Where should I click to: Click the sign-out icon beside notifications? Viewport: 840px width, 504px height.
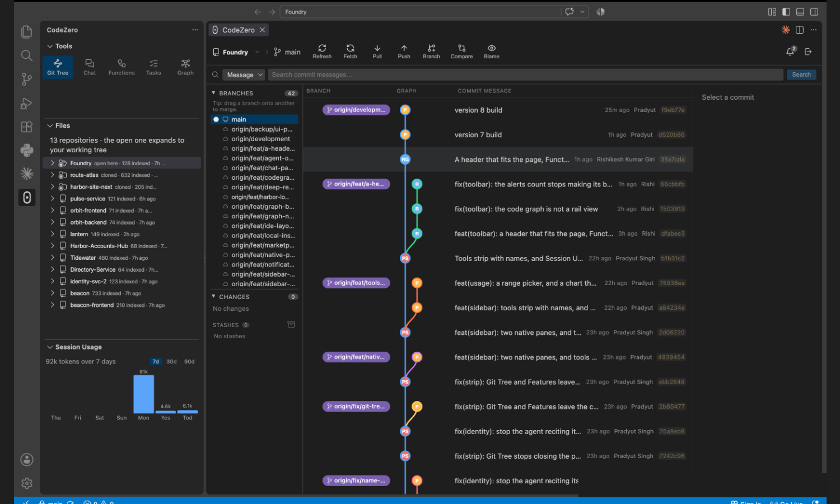coord(808,52)
